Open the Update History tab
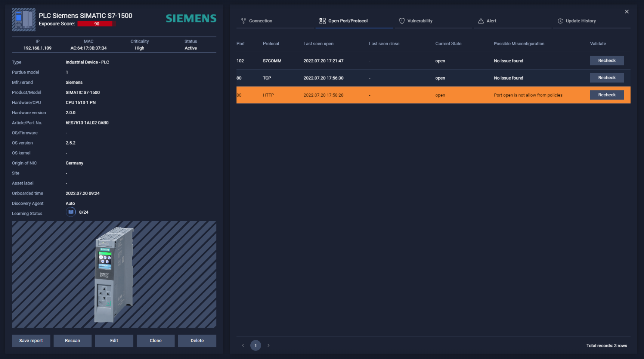 click(592, 21)
